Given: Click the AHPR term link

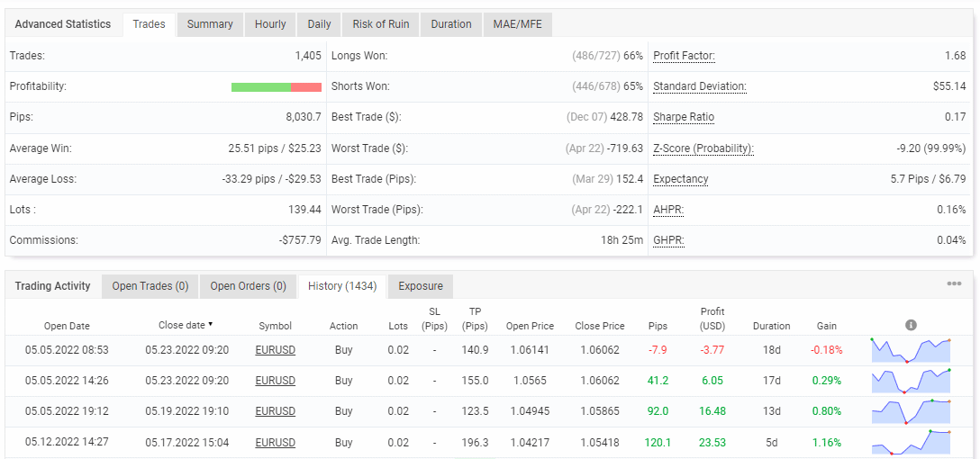Looking at the screenshot, I should (668, 210).
